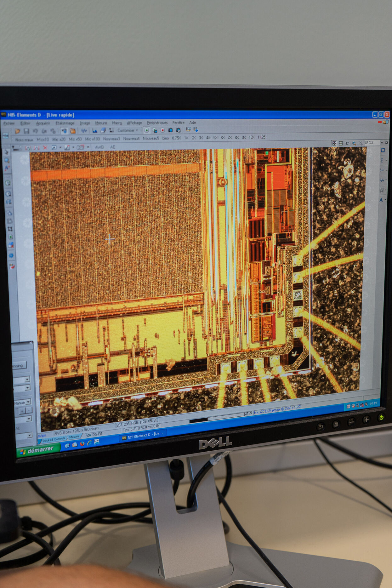This screenshot has height=588, width=392.
Task: Click the open folder toolbar icon
Action: (x=18, y=131)
